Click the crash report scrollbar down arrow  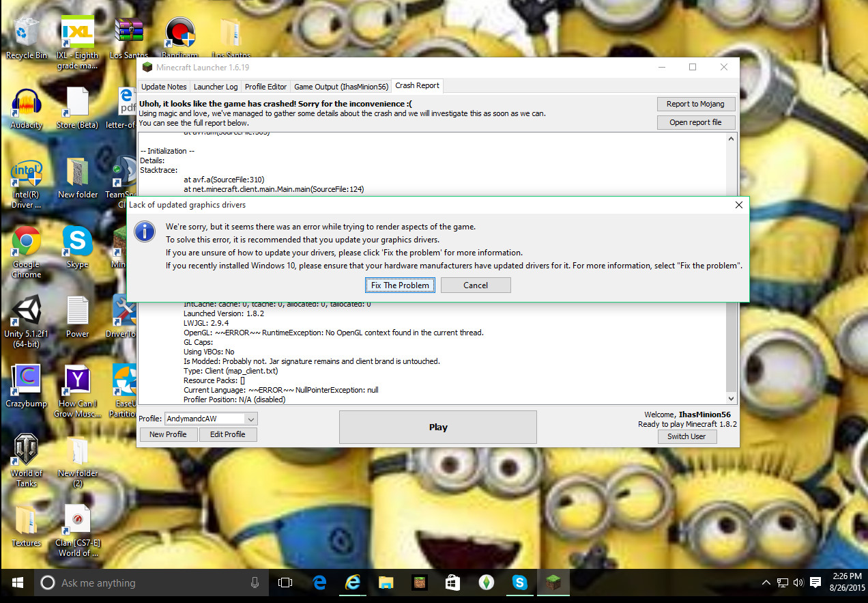tap(732, 398)
